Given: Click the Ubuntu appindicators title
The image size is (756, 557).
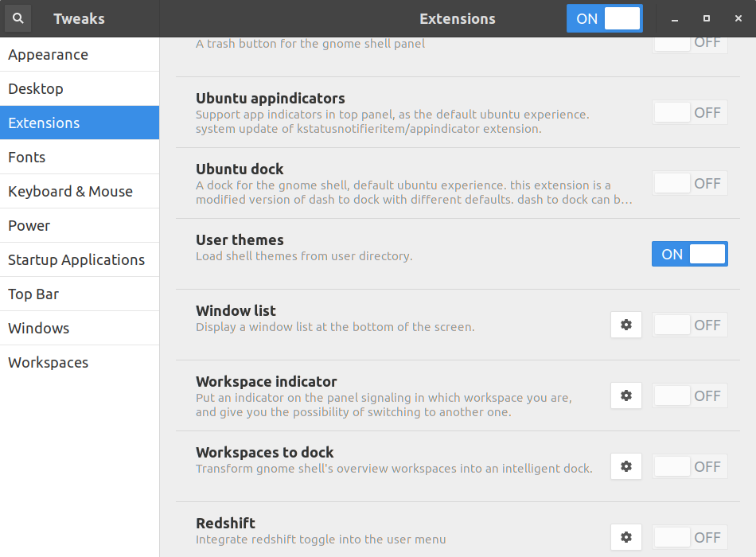Looking at the screenshot, I should (x=270, y=99).
